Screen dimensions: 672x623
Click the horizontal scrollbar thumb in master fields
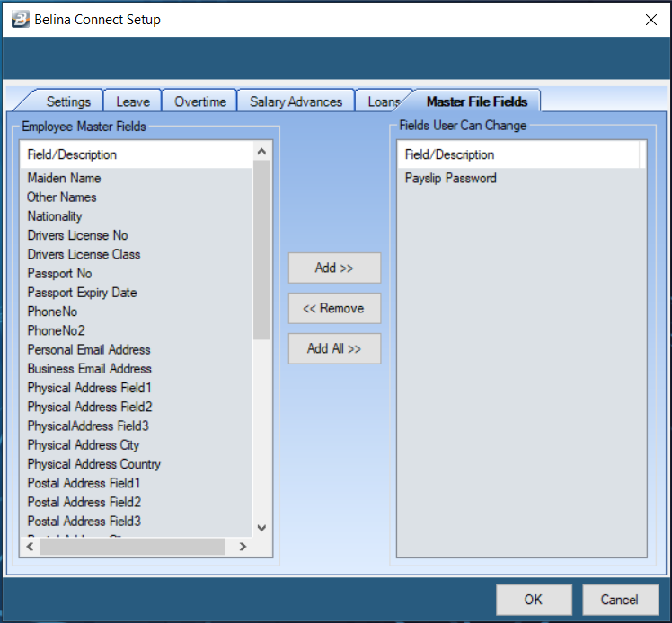tap(132, 547)
